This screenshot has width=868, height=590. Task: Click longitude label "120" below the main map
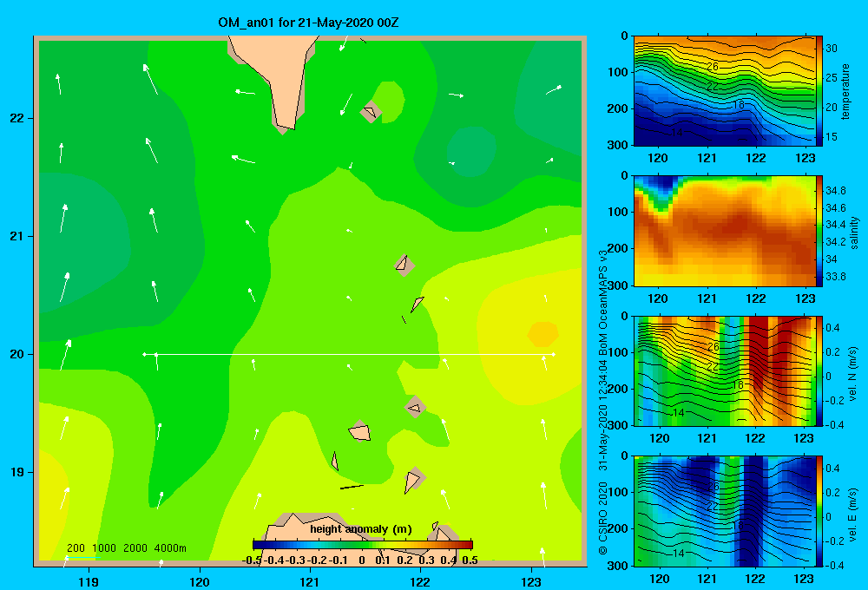[200, 581]
